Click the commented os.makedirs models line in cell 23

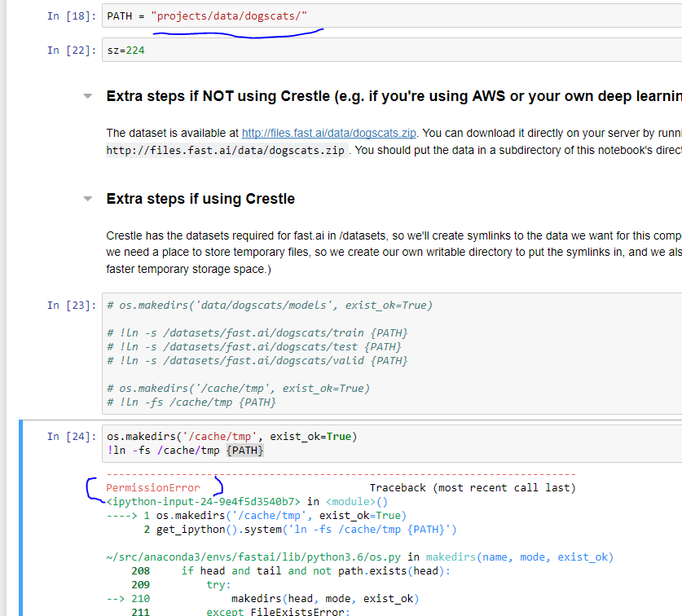pyautogui.click(x=269, y=306)
